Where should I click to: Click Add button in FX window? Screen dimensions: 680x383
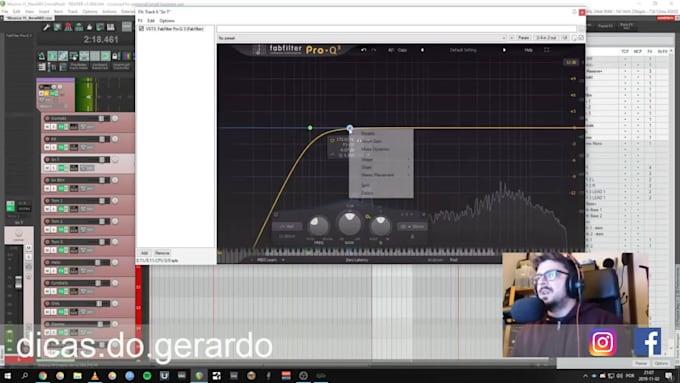(x=144, y=253)
